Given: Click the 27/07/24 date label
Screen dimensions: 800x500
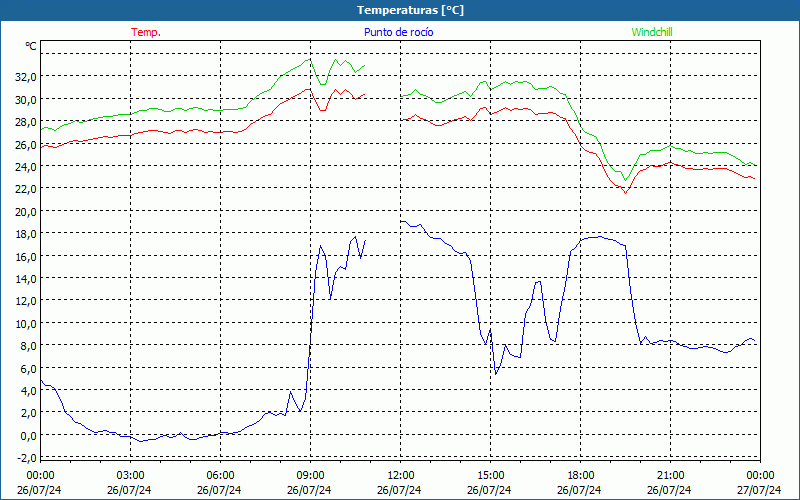Looking at the screenshot, I should click(760, 490).
